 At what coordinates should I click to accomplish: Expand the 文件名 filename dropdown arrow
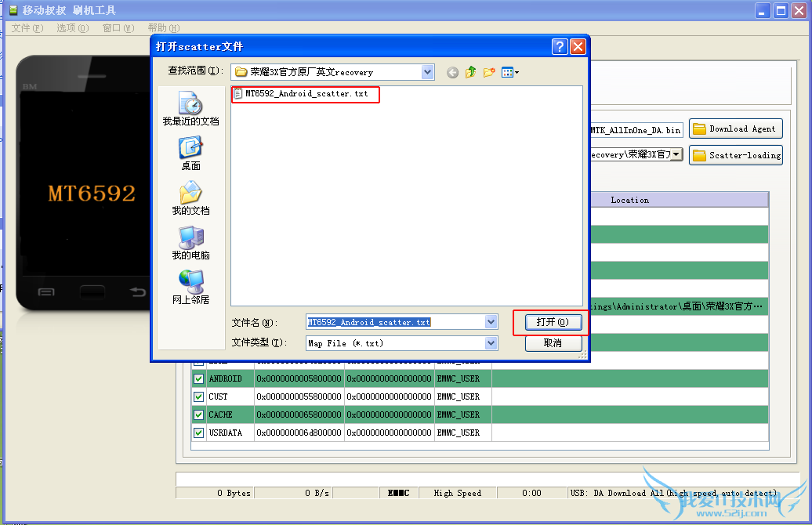point(491,322)
